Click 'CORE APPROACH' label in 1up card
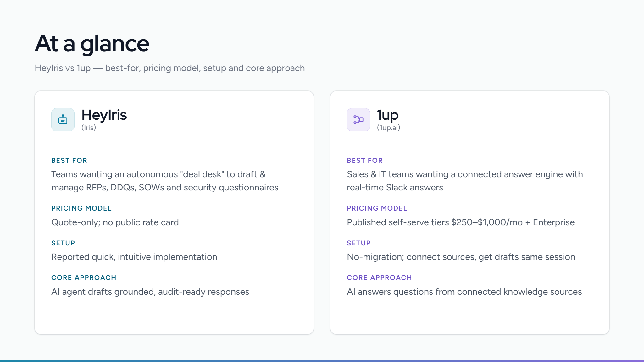This screenshot has width=644, height=362. pyautogui.click(x=380, y=278)
